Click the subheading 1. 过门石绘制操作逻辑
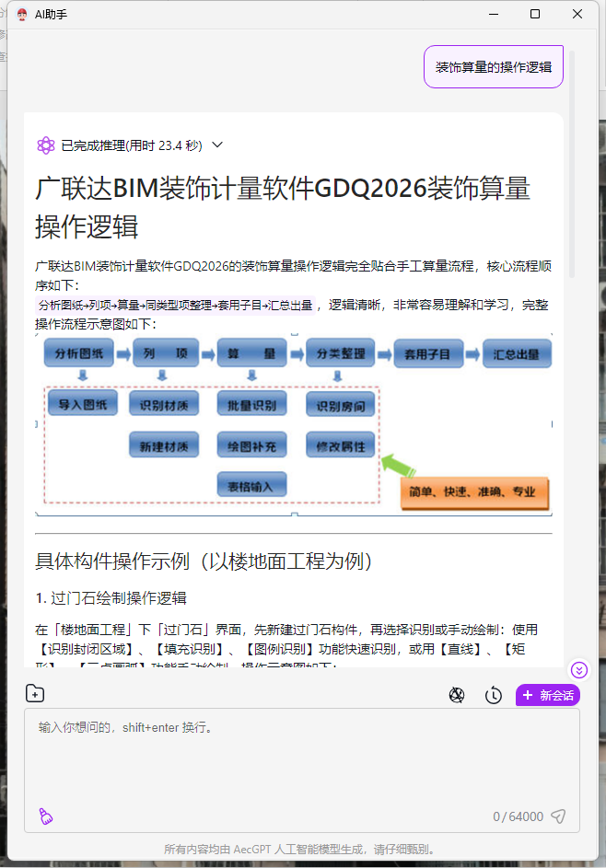 (111, 598)
